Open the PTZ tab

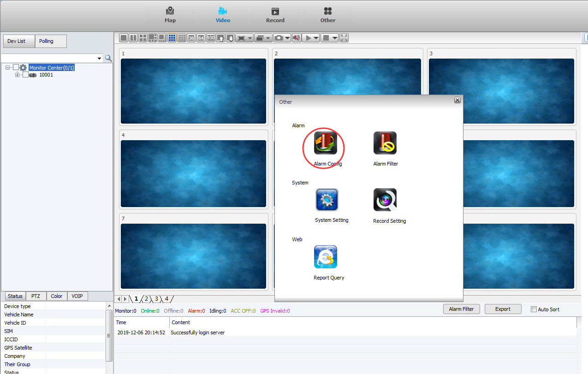(36, 296)
